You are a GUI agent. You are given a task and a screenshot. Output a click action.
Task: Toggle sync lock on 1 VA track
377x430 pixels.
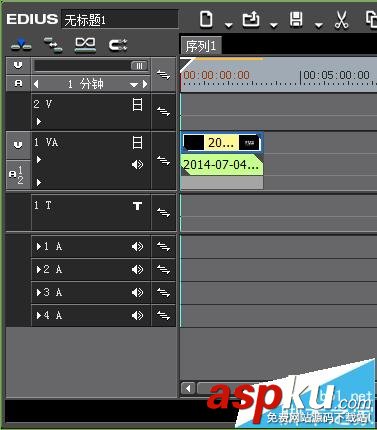pyautogui.click(x=163, y=161)
